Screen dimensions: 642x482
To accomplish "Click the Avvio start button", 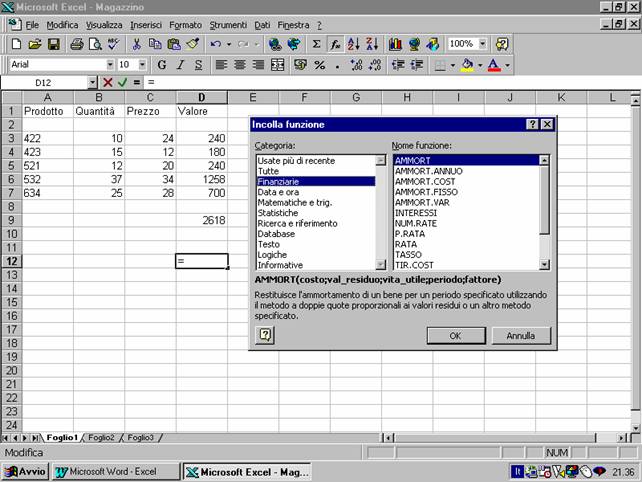I will coord(25,472).
